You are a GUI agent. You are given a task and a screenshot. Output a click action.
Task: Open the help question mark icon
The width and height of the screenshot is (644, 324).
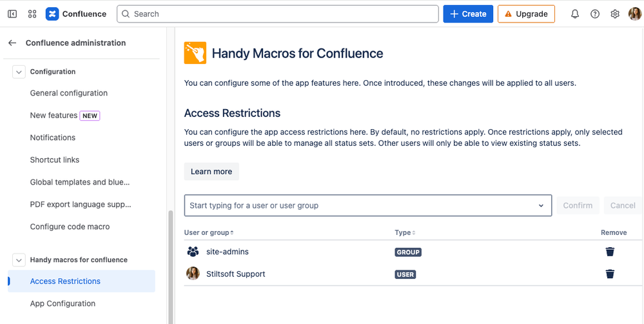pyautogui.click(x=595, y=14)
